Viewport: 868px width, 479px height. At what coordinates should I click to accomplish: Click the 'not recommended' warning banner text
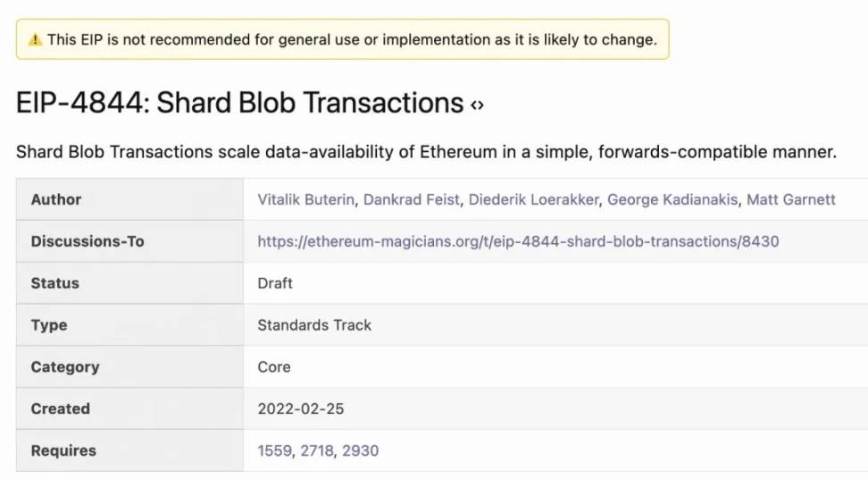pyautogui.click(x=352, y=40)
